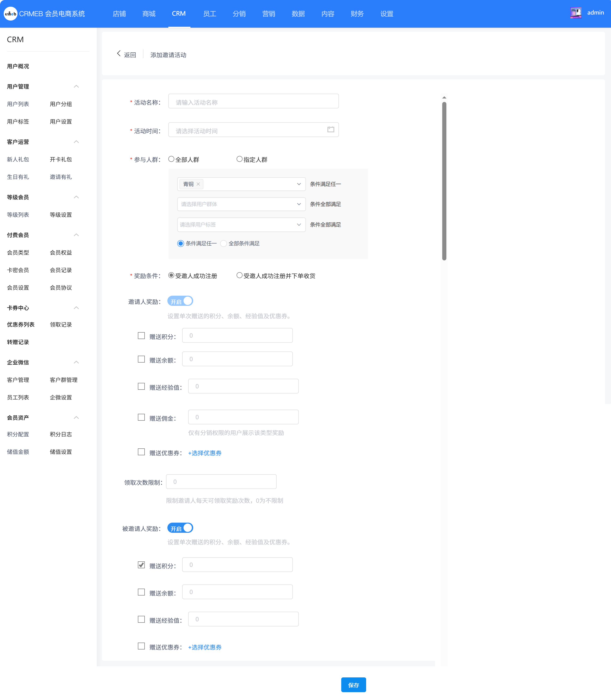Uncheck the checked 赠送积分 checkbox
Image resolution: width=611 pixels, height=700 pixels.
click(x=141, y=565)
